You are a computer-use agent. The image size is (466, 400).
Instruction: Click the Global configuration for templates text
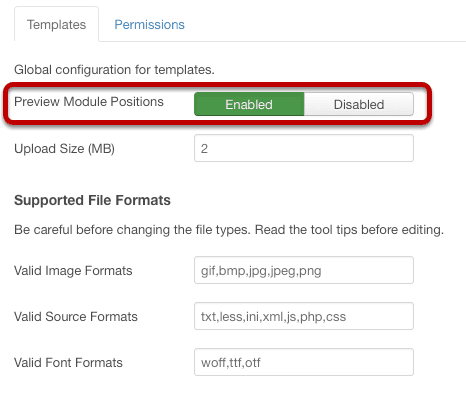[x=114, y=70]
